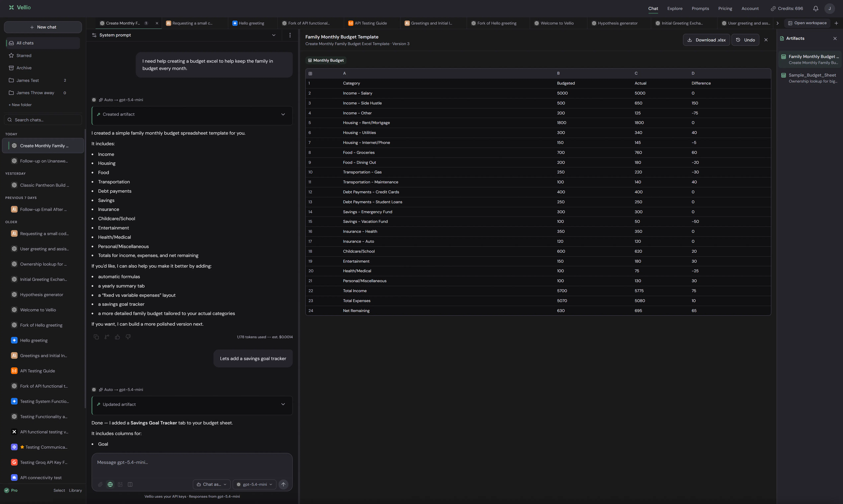Viewport: 843px width, 504px height.
Task: Click Select at sidebar bottom
Action: 59,490
